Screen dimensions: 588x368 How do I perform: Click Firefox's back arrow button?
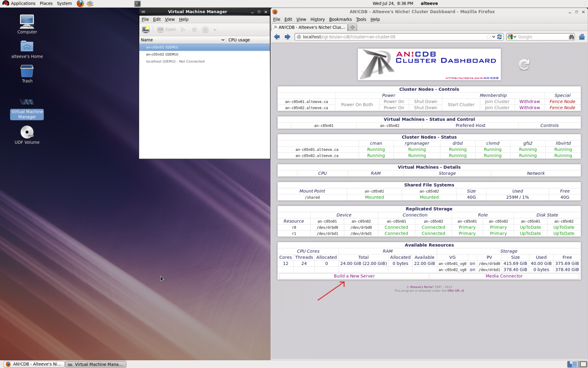tap(277, 37)
